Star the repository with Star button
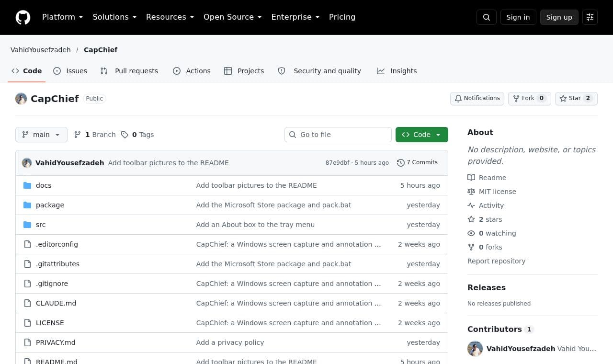The width and height of the screenshot is (613, 364). [576, 98]
